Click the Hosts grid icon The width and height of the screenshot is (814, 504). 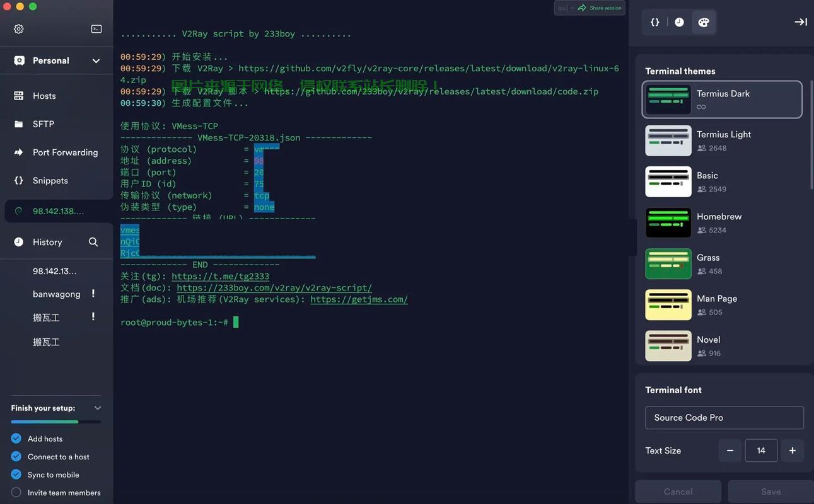19,96
